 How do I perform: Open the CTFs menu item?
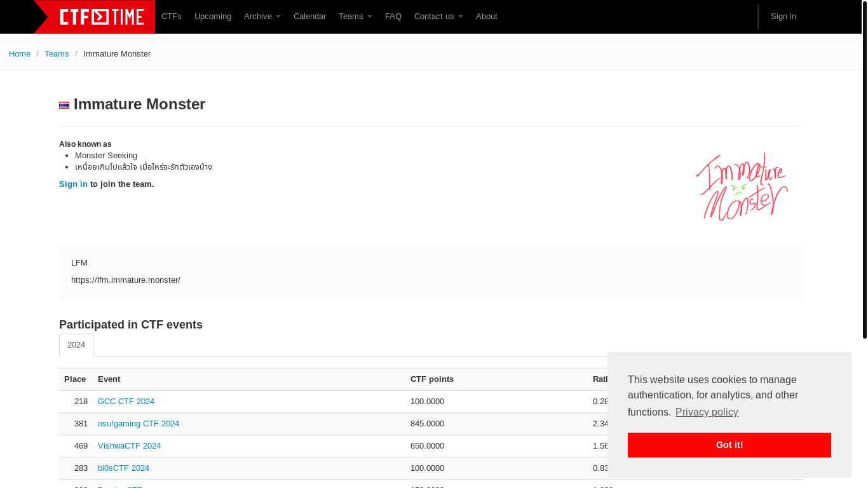tap(172, 17)
